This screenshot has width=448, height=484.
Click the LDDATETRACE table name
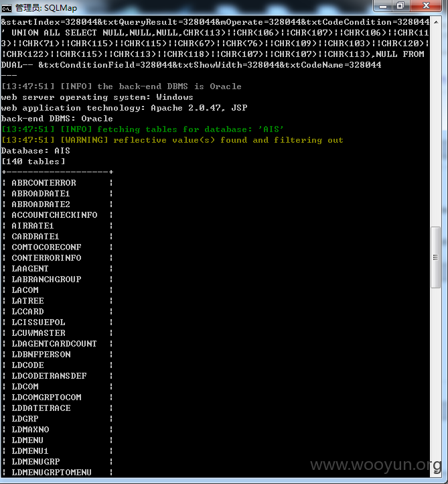point(41,408)
